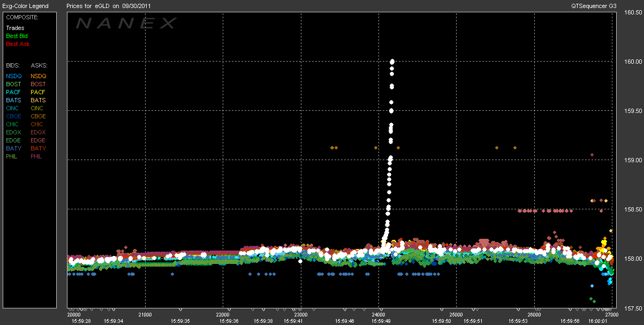Select CHIC under ASKS

[x=38, y=124]
